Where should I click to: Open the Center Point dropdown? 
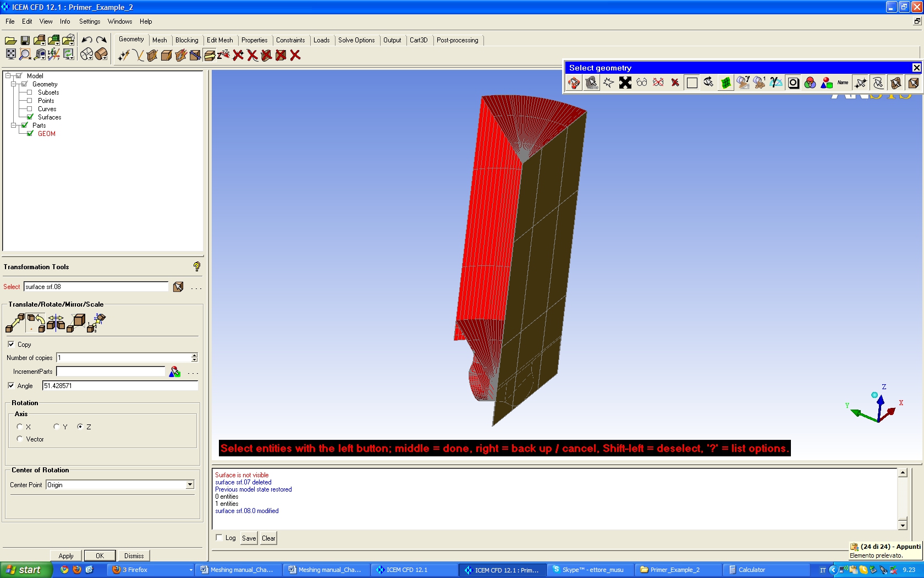click(190, 485)
